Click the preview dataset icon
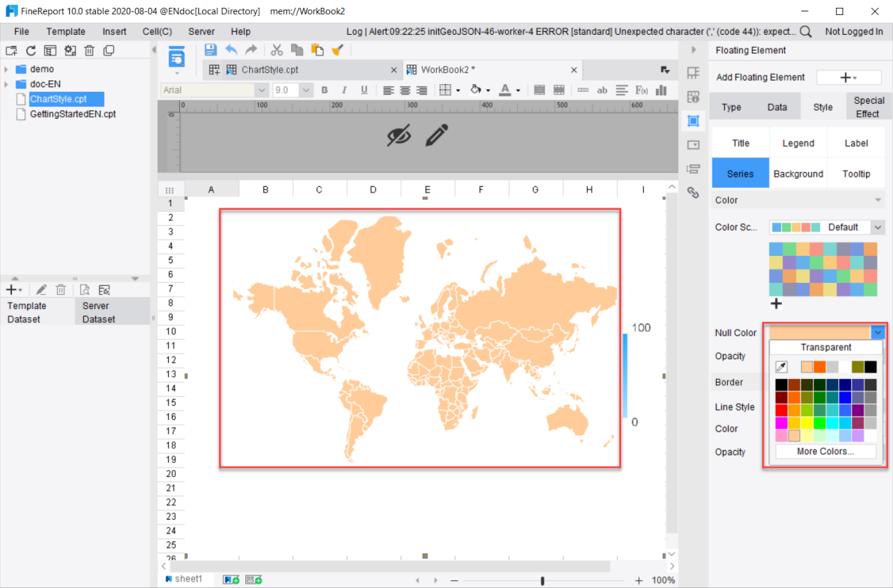 point(85,289)
